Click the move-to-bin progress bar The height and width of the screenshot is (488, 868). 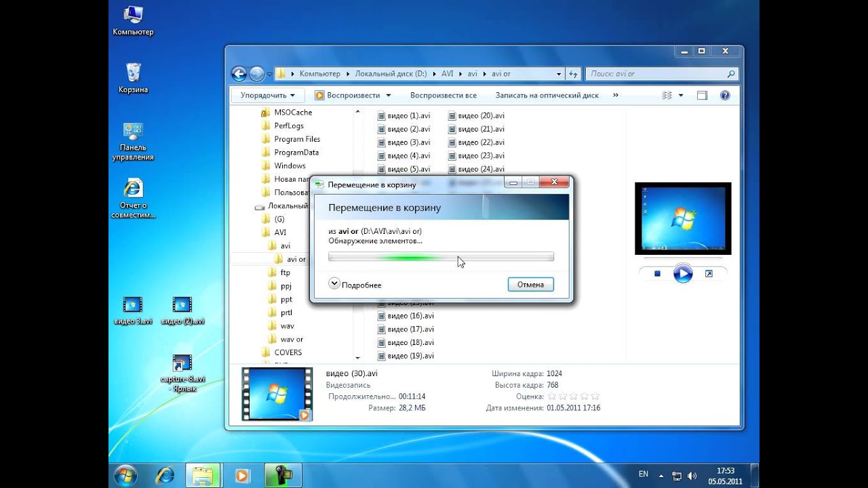coord(441,257)
